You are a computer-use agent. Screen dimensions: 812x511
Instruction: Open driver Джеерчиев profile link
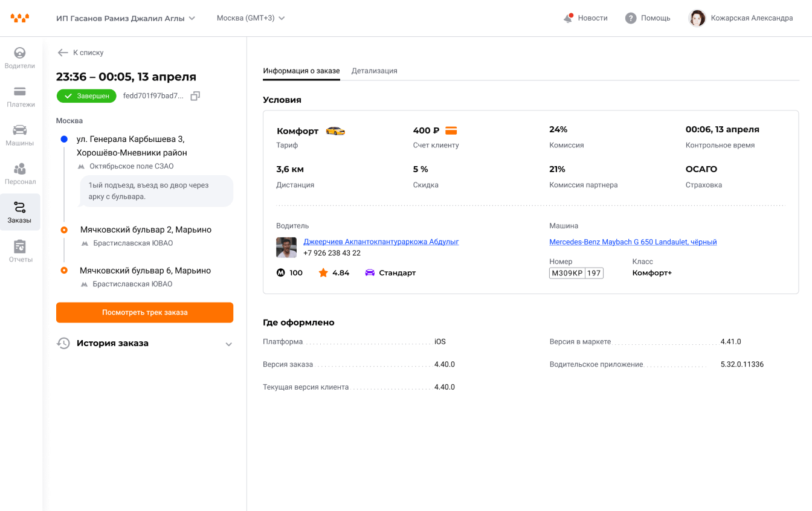click(381, 242)
